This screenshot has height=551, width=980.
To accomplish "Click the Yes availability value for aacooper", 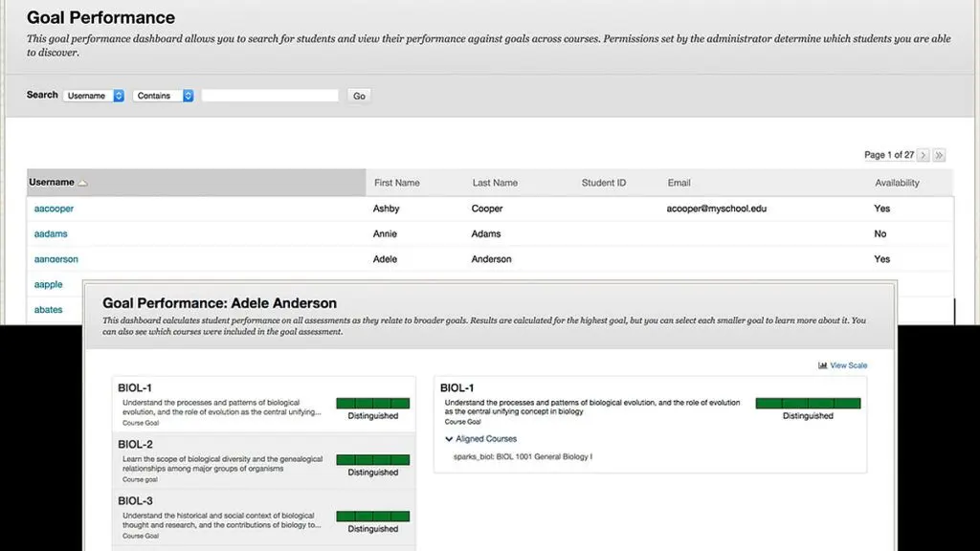I will [881, 209].
